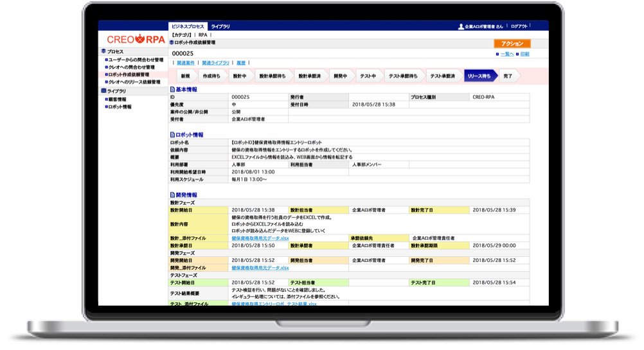Viewport: 644px width, 350px height.
Task: Click the robot name 健保資格取得情報エントリーロボット
Action: 277,143
